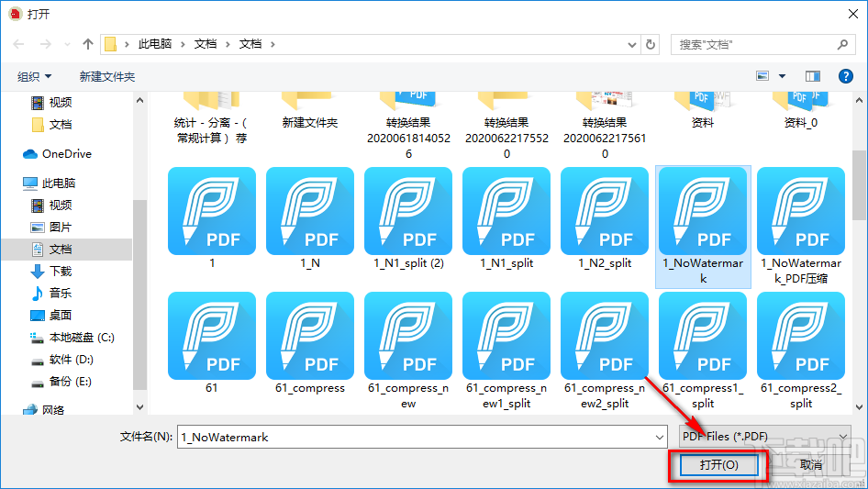The image size is (868, 489).
Task: Select the 转换结果20200622175520 folder
Action: 506,127
